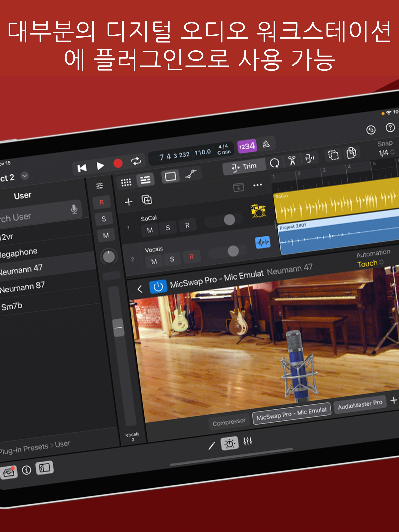Toggle channel strip M mute button
399x532 pixels.
(x=106, y=235)
